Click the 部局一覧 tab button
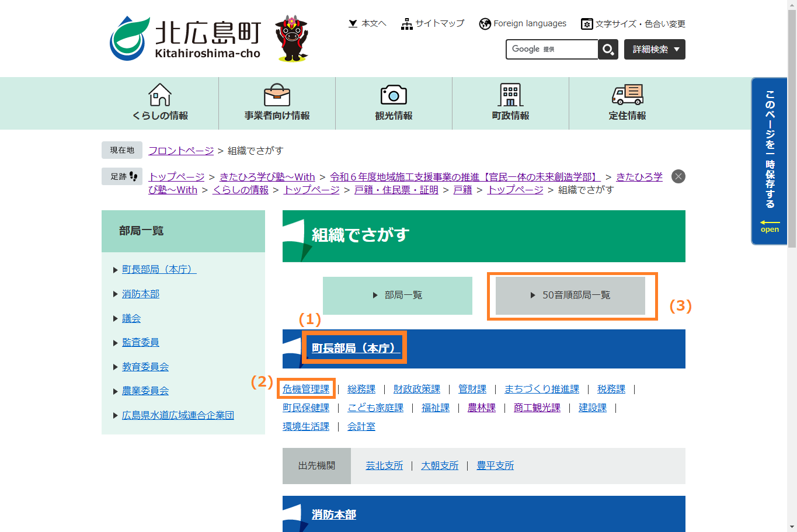Screen dimensions: 797x532 (x=398, y=295)
